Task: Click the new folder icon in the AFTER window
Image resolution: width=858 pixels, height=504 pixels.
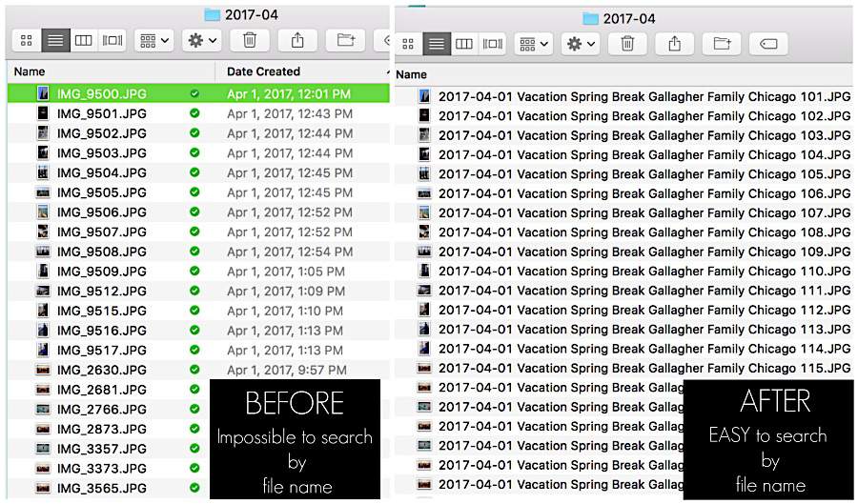Action: [722, 44]
